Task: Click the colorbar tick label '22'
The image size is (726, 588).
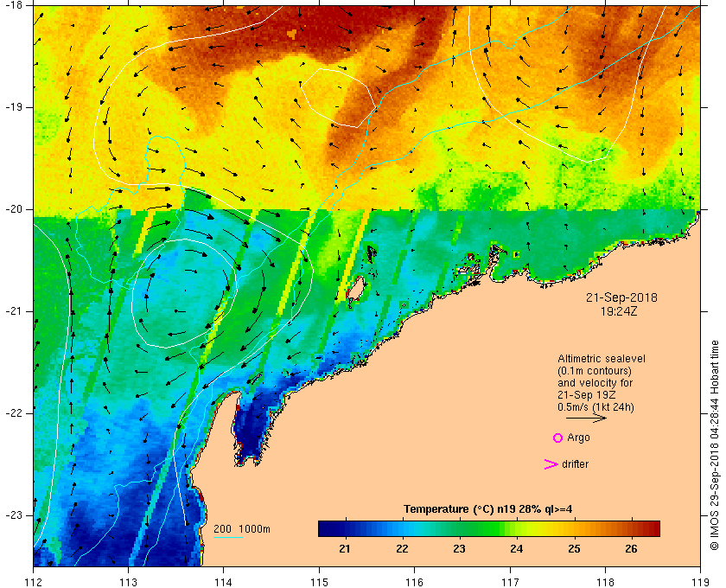Action: tap(402, 549)
